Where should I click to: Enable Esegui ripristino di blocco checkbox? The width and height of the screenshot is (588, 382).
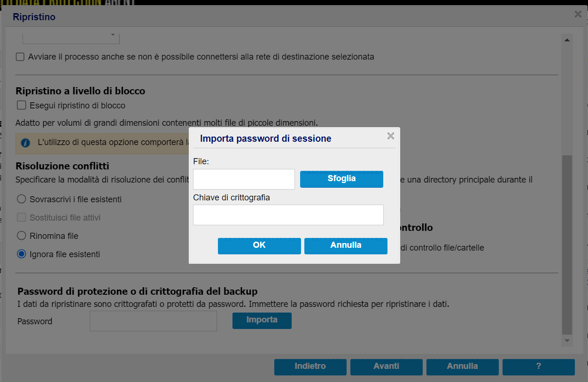click(x=21, y=105)
